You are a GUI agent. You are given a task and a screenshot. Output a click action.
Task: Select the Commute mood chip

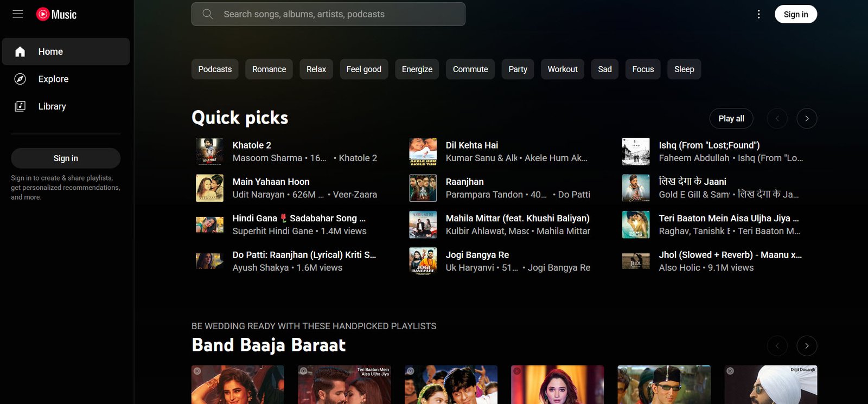click(470, 69)
